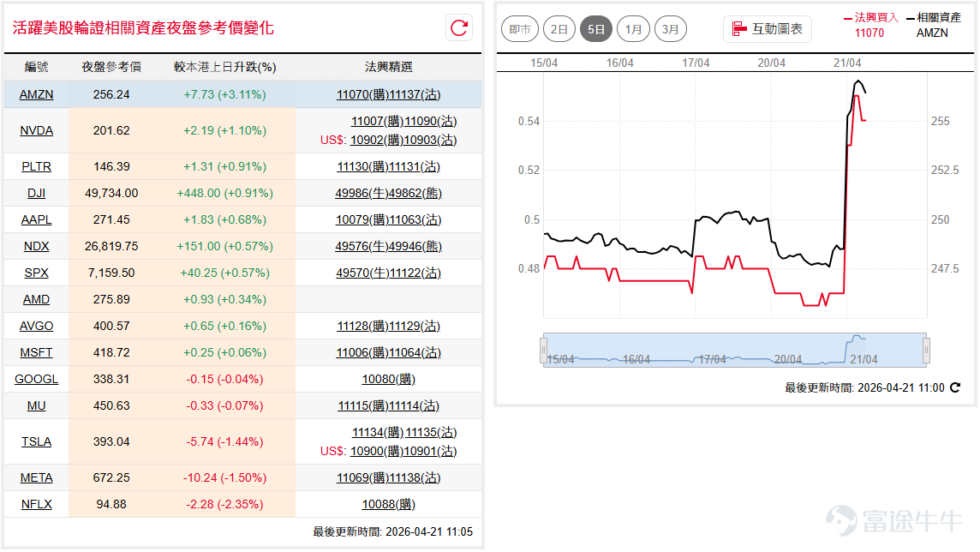
Task: Select DJI price 49,734.00 cell
Action: [x=111, y=193]
